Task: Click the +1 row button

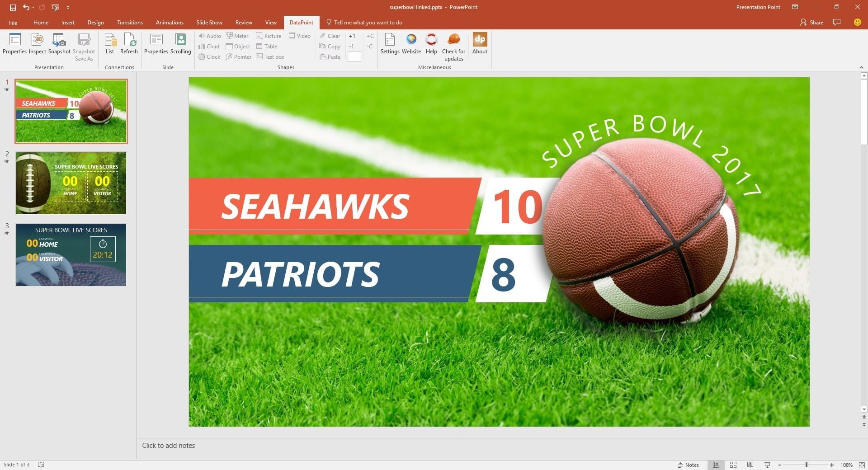Action: (x=352, y=36)
